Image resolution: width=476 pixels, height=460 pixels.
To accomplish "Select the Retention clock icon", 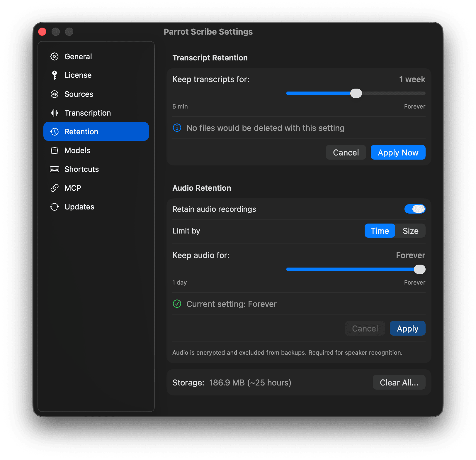I will pyautogui.click(x=55, y=131).
